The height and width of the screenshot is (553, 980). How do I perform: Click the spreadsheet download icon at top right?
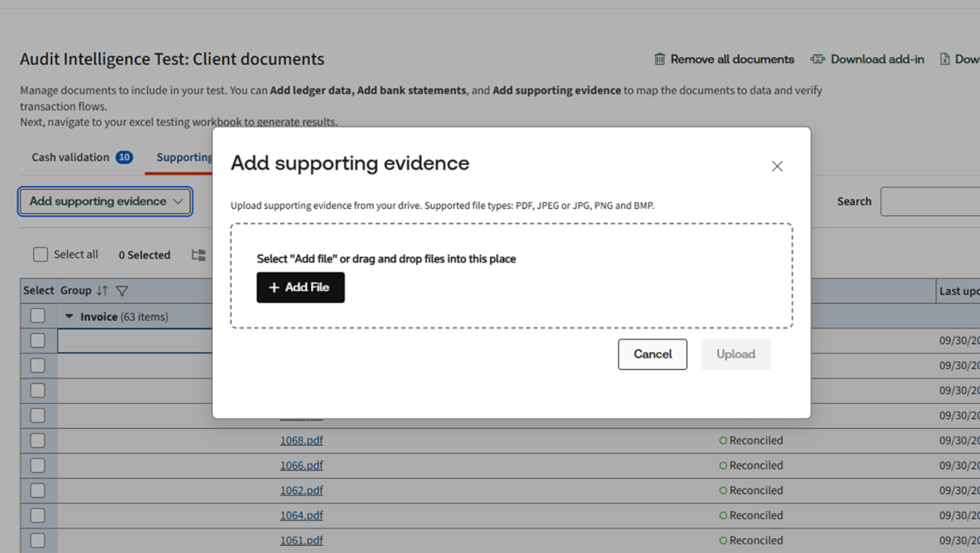[x=945, y=59]
